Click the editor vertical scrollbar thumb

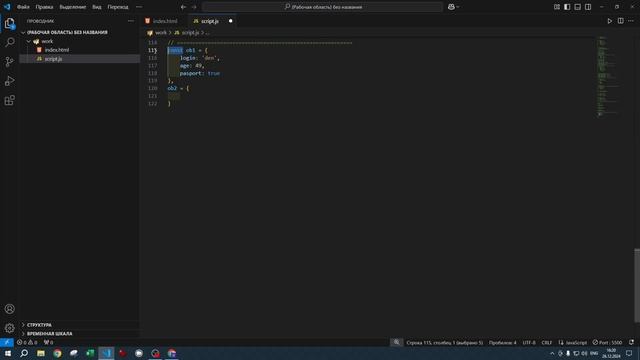pyautogui.click(x=637, y=285)
